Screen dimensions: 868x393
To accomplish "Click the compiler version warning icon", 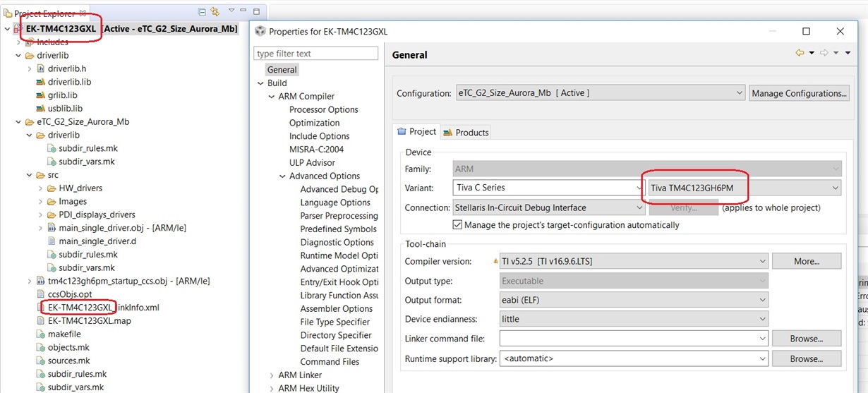I will click(x=495, y=262).
